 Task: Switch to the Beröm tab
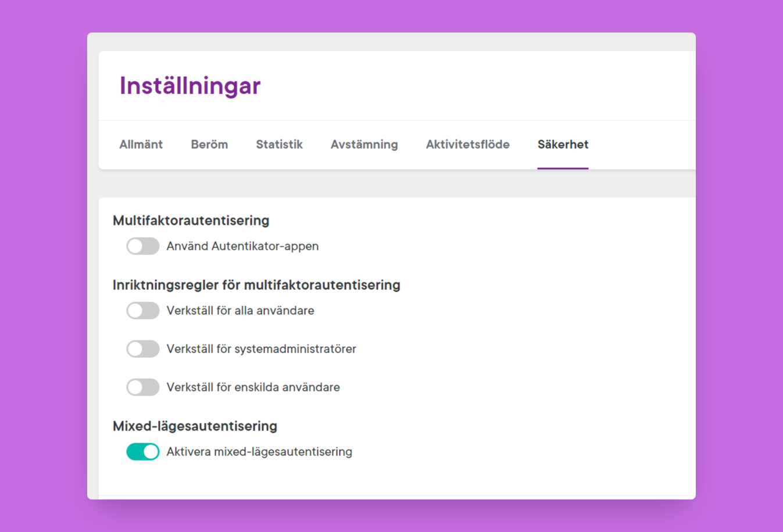(x=209, y=145)
